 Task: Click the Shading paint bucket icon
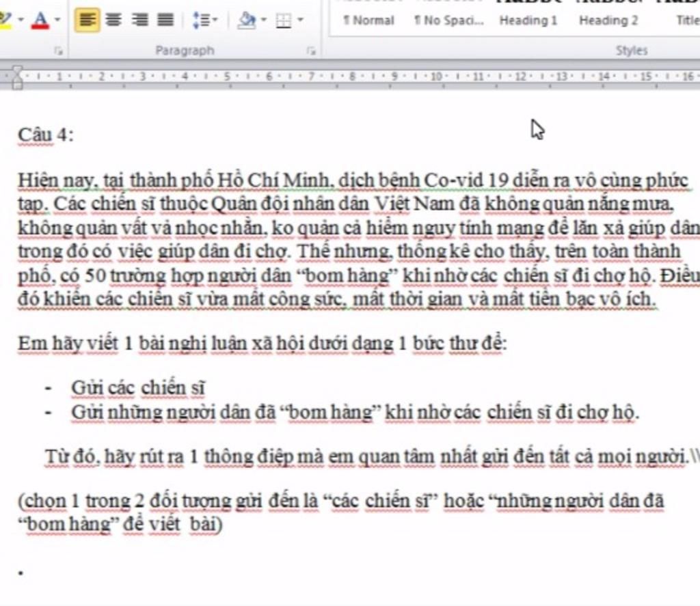pos(247,20)
